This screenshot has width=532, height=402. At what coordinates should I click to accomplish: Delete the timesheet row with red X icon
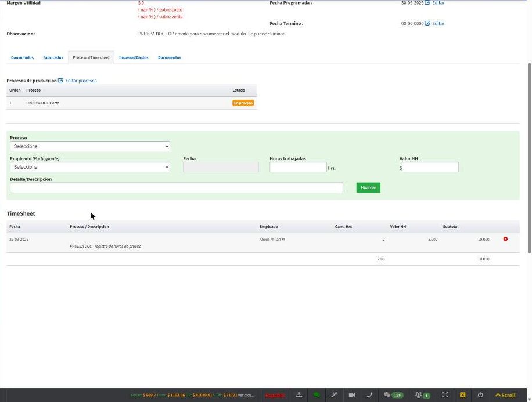point(505,239)
